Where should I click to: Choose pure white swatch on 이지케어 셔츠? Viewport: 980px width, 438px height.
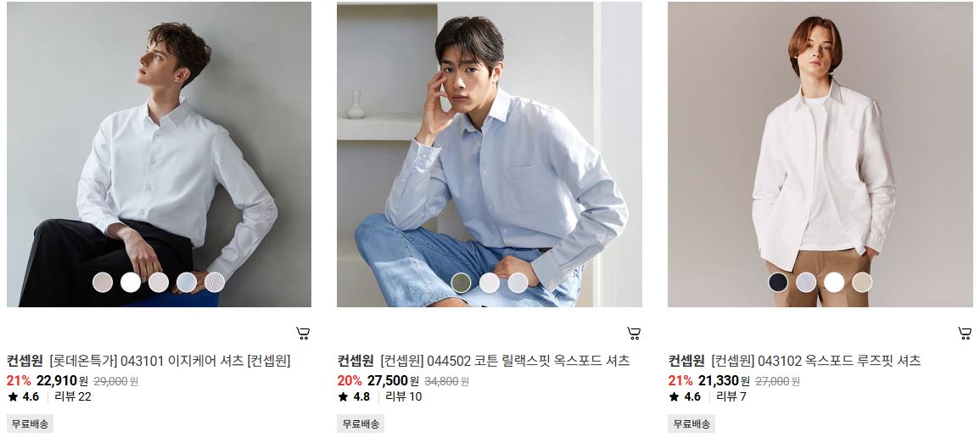click(131, 283)
